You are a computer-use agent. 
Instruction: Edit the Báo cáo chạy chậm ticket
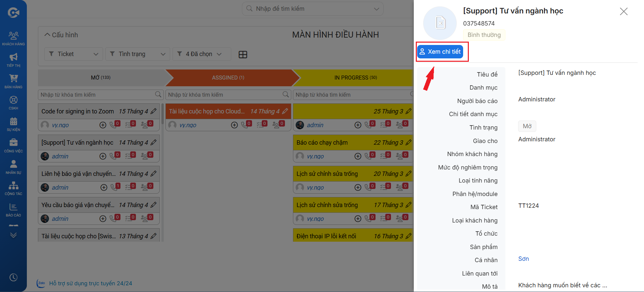point(409,142)
